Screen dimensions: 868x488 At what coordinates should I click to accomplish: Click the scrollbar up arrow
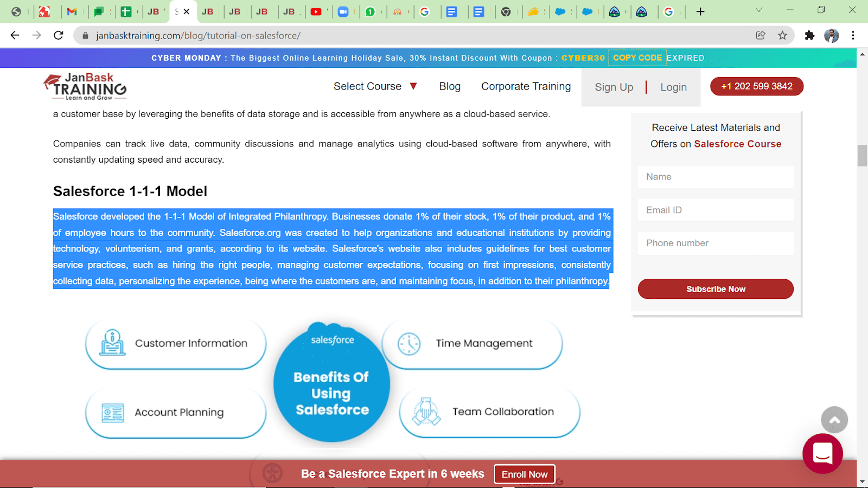(x=862, y=54)
